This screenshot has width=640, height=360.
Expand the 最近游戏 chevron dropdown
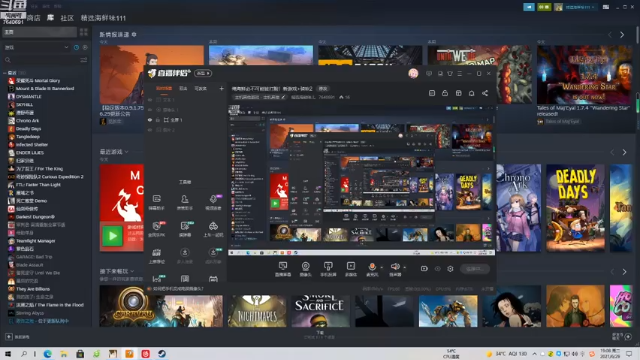coord(127,151)
